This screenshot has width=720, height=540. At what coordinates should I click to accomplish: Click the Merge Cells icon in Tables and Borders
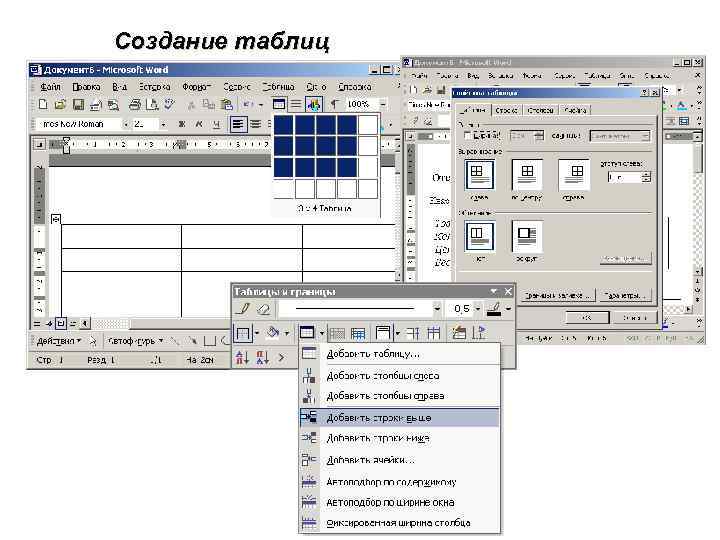(338, 332)
